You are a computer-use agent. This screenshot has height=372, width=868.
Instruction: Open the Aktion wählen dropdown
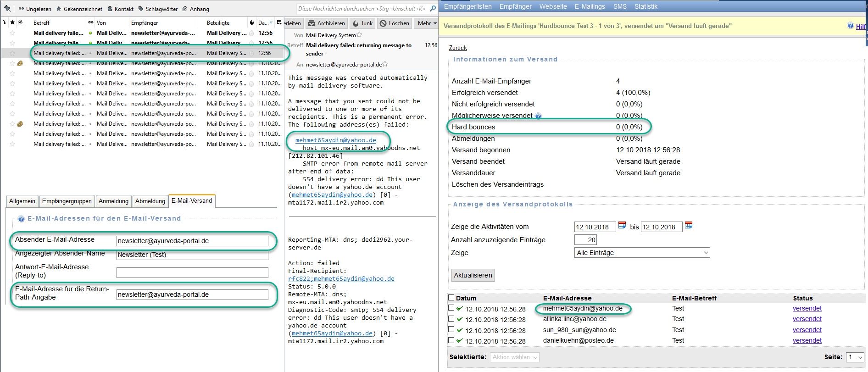click(514, 357)
